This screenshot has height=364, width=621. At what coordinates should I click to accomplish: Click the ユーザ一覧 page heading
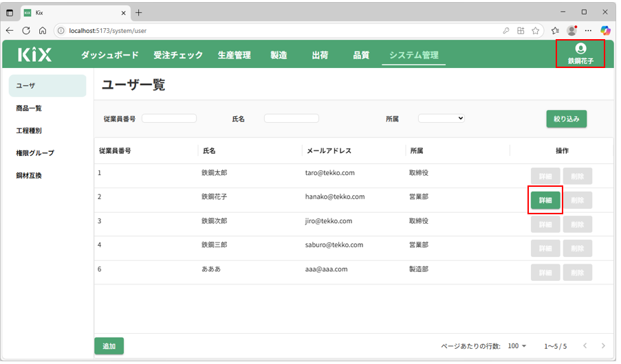click(133, 84)
